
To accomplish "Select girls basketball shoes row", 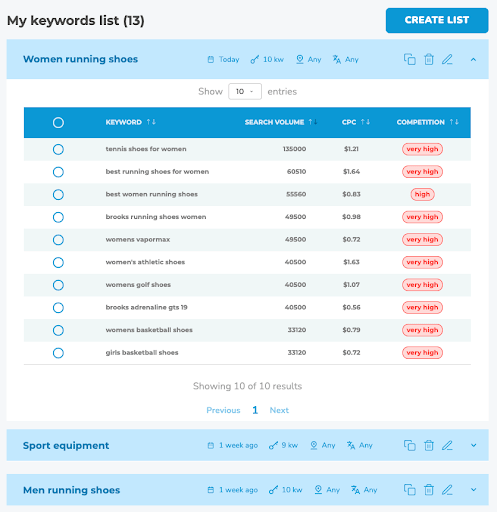I will click(58, 353).
